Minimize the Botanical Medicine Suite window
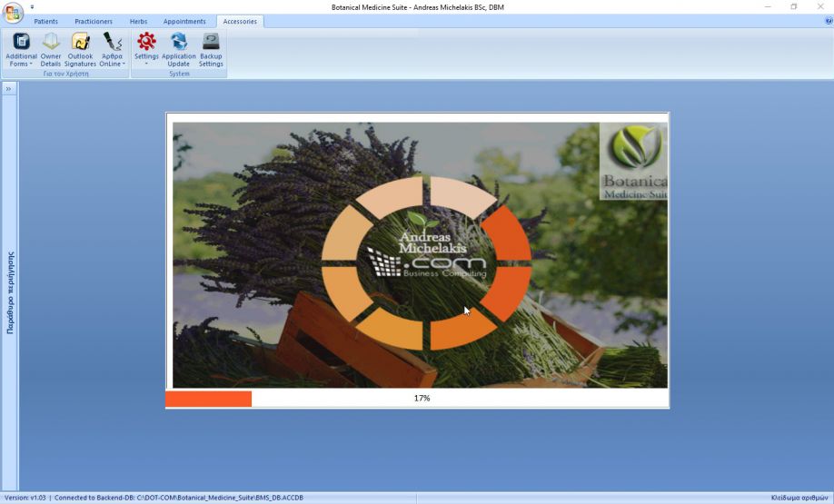The height and width of the screenshot is (504, 834). (x=768, y=7)
